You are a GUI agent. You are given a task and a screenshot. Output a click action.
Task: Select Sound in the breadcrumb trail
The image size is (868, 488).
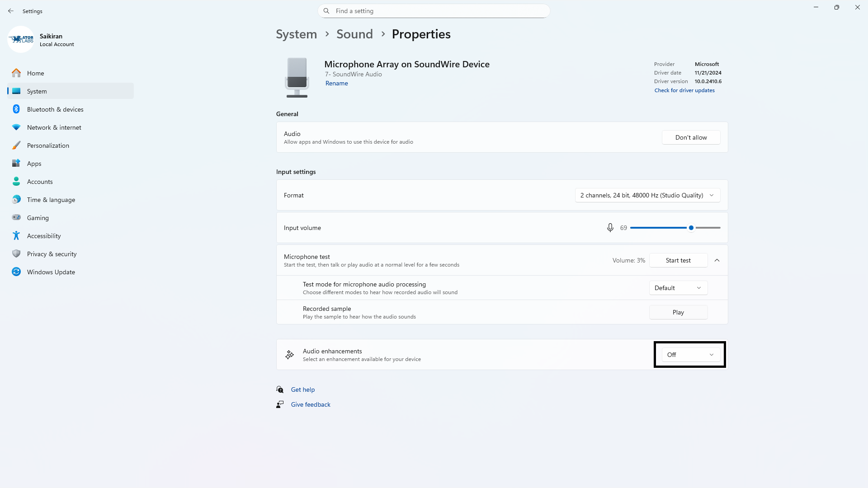click(354, 34)
